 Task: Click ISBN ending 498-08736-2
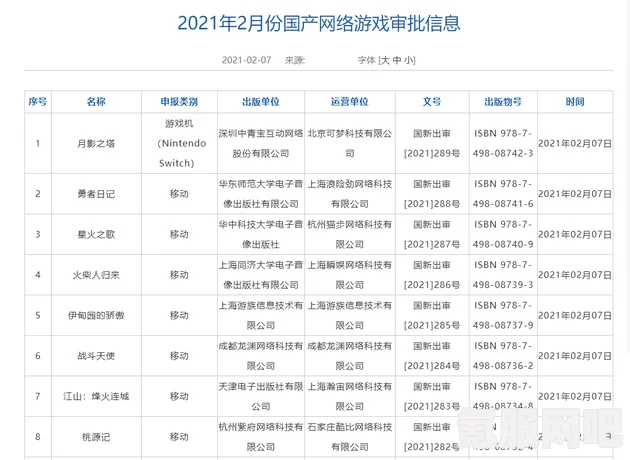pyautogui.click(x=503, y=366)
